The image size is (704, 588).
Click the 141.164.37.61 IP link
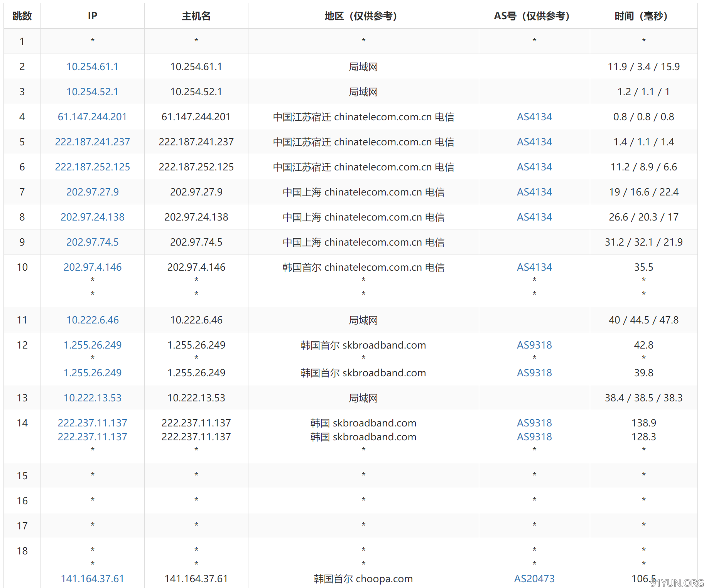[92, 579]
